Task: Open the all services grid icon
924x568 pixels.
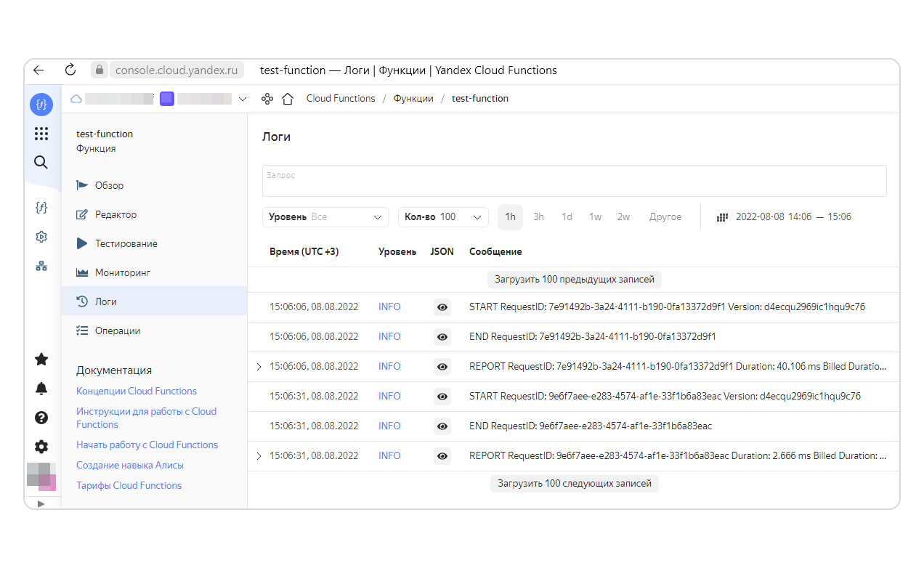Action: 41,134
